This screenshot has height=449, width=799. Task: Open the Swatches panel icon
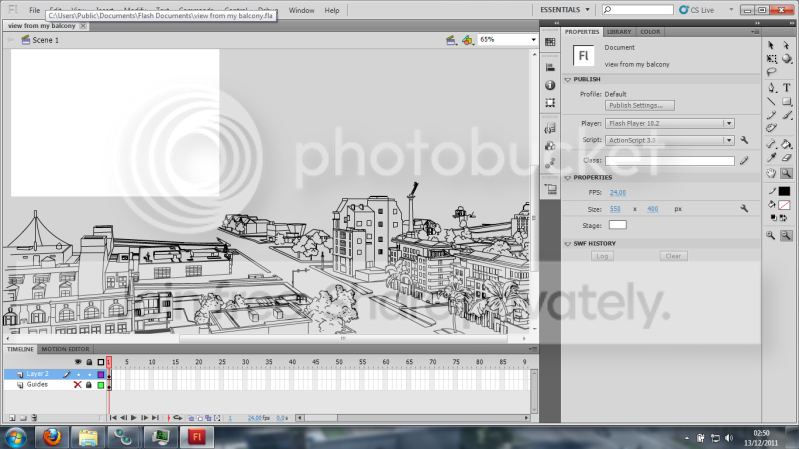tap(550, 42)
